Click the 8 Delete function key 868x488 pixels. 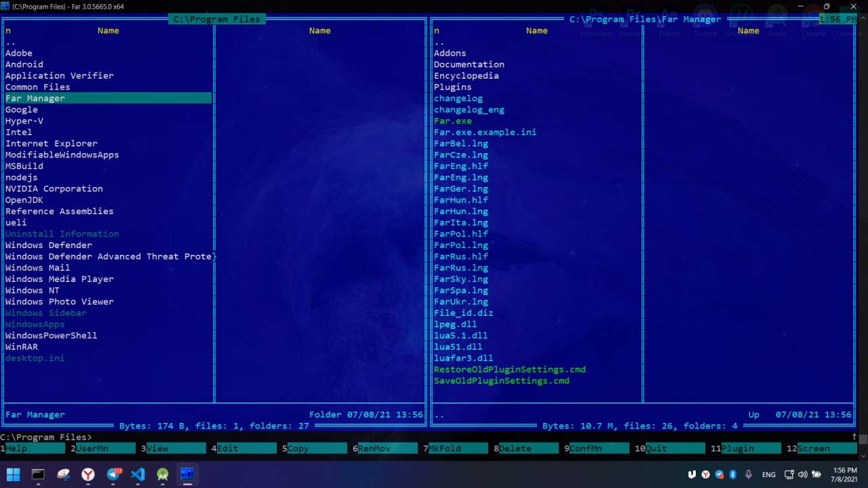[x=526, y=449]
